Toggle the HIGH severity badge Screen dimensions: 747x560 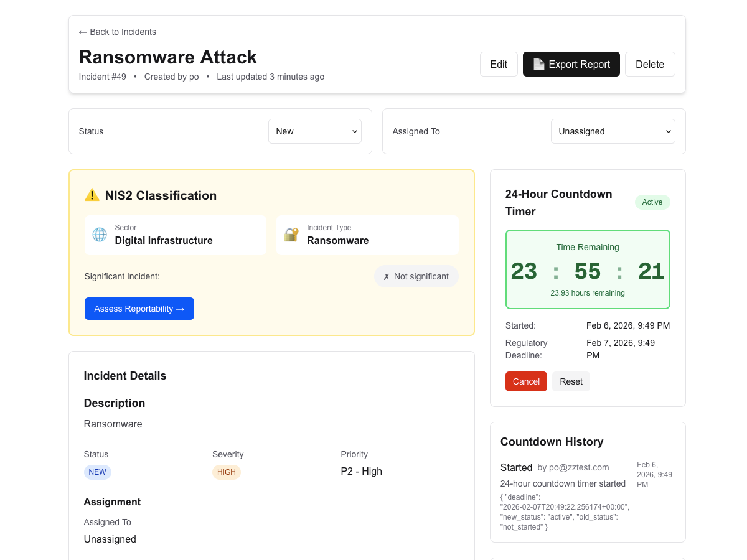(x=226, y=472)
